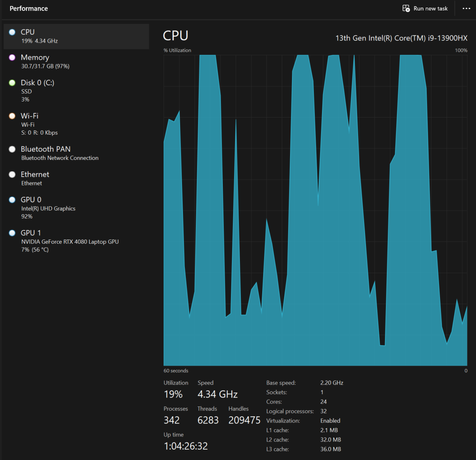Click the Ethernet circle icon
Screen dimensions: 476x460
point(12,175)
